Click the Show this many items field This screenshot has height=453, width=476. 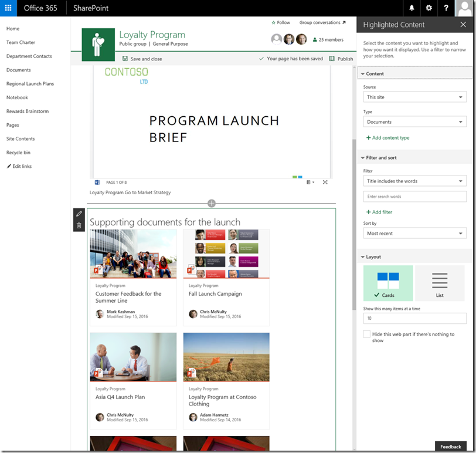click(x=414, y=318)
